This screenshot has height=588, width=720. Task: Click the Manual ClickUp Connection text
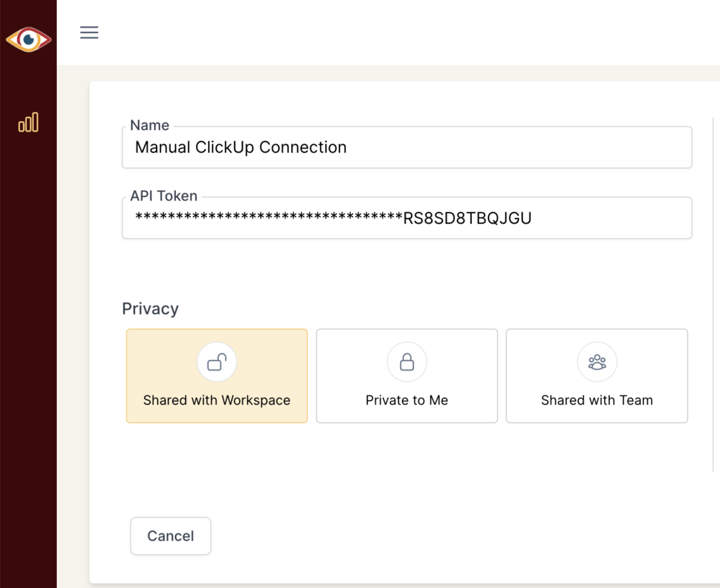click(240, 148)
